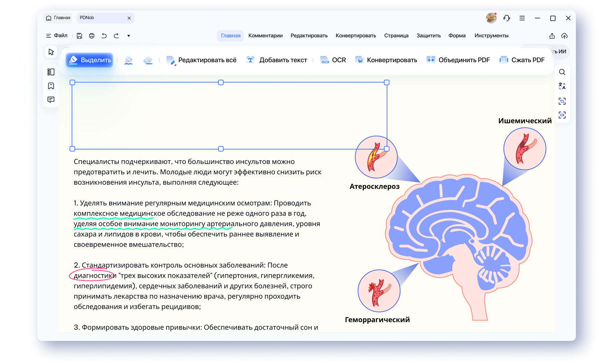Open the bookmarks panel icon
The width and height of the screenshot is (599, 364).
point(51,86)
